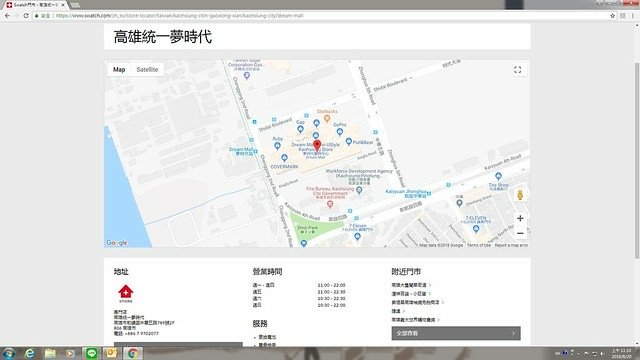
Task: Click the Workforce Development Agency marker
Action: tap(359, 190)
